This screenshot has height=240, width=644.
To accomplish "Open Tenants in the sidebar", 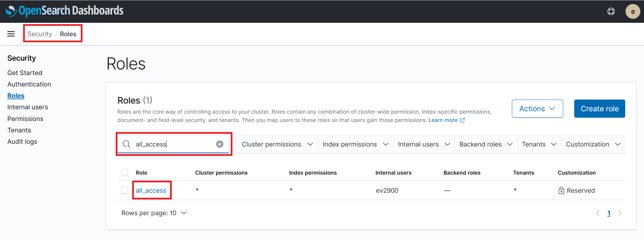I will pyautogui.click(x=19, y=130).
